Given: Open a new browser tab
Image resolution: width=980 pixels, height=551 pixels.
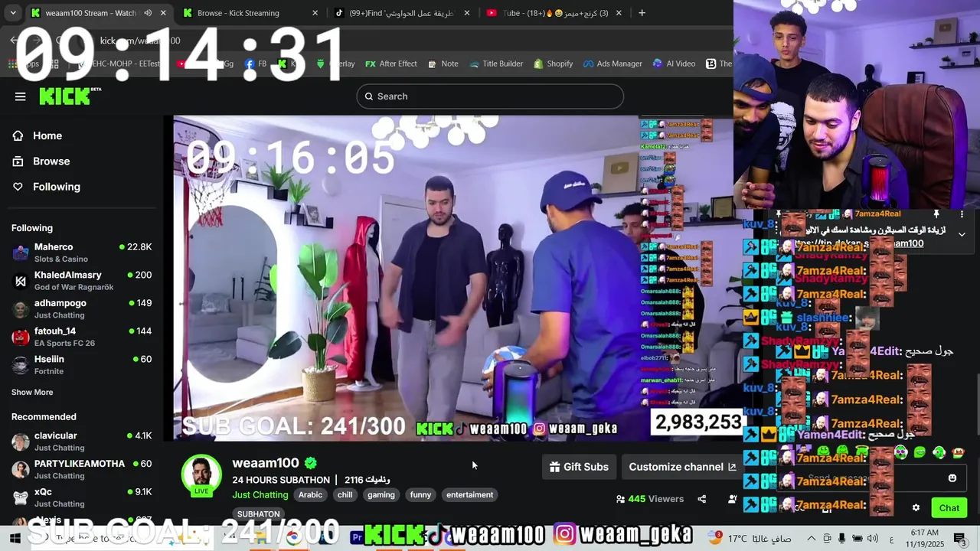Looking at the screenshot, I should 642,13.
